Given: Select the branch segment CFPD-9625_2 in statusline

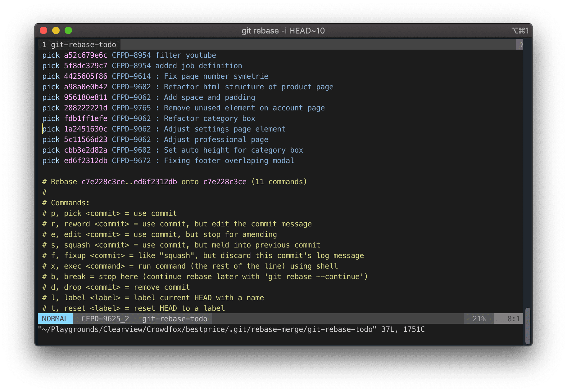Looking at the screenshot, I should [105, 318].
